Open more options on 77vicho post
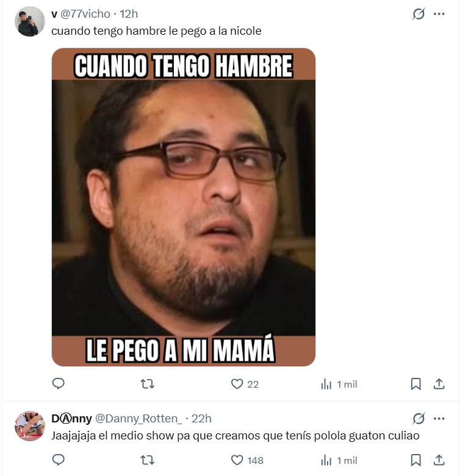This screenshot has width=471, height=476. 439,14
